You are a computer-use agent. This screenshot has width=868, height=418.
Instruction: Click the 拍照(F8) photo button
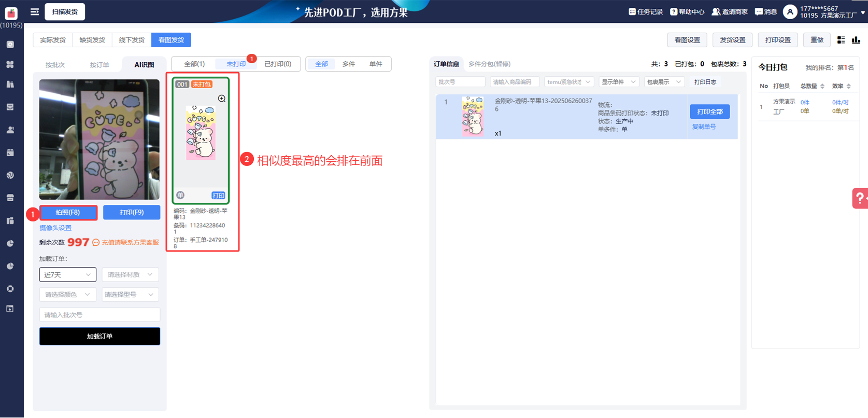point(68,212)
